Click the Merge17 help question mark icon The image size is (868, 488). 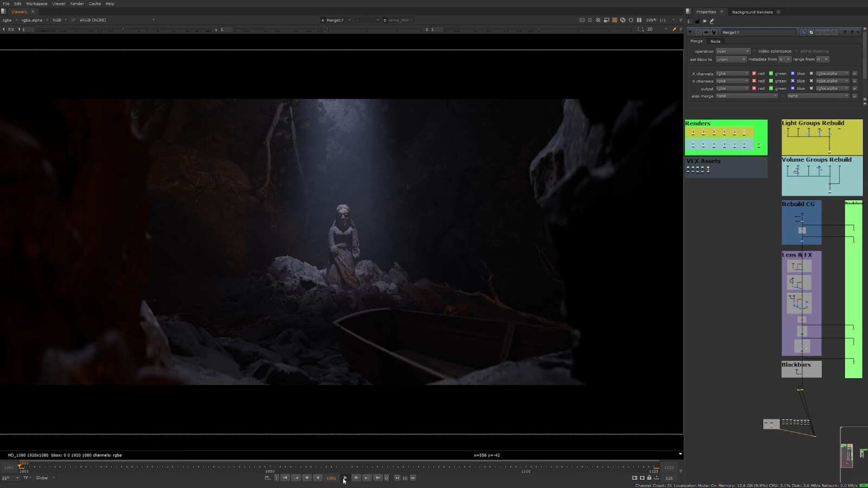(x=845, y=33)
